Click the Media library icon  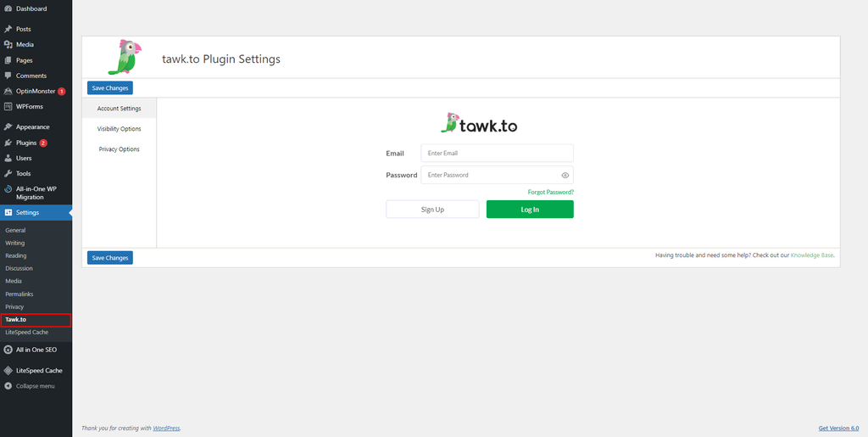[8, 44]
